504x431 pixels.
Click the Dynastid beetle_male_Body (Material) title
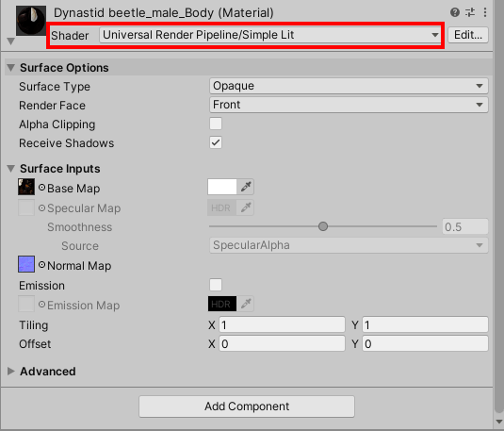click(x=164, y=13)
